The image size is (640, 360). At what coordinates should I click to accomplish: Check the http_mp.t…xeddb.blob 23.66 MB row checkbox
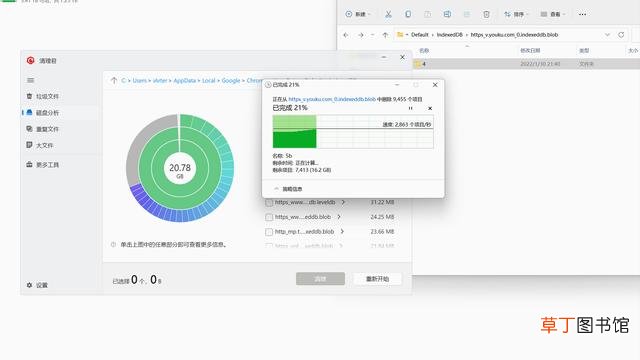[269, 232]
